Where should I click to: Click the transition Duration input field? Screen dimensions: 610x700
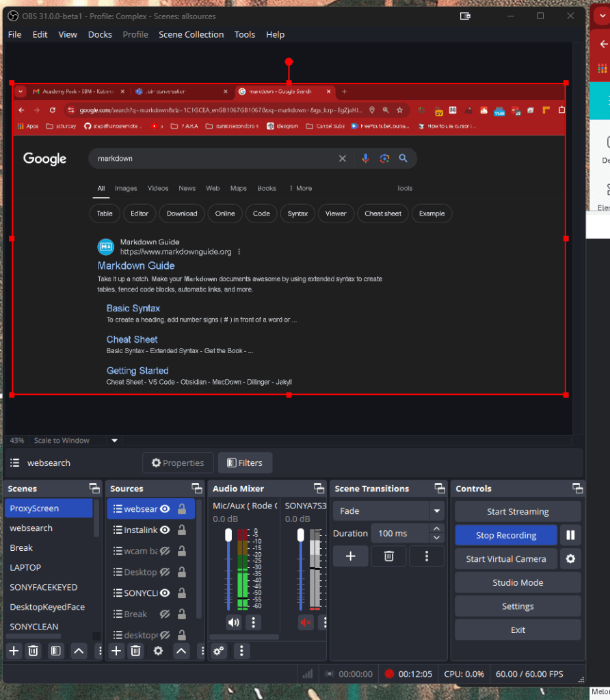(x=400, y=534)
